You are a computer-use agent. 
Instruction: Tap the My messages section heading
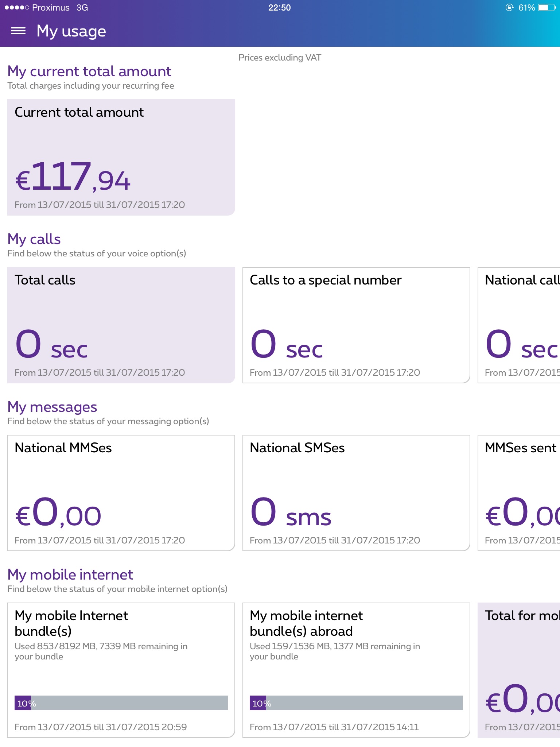click(x=52, y=407)
